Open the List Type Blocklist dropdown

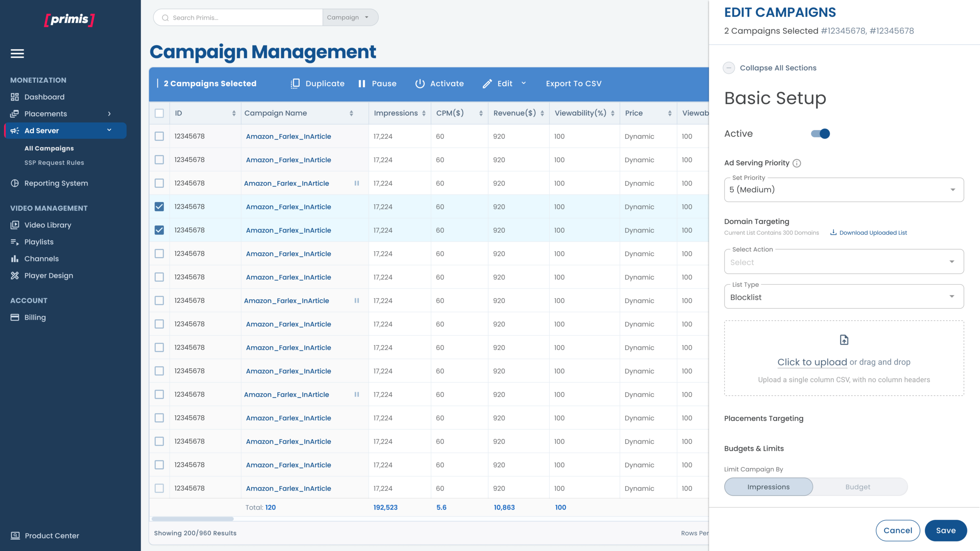[844, 297]
